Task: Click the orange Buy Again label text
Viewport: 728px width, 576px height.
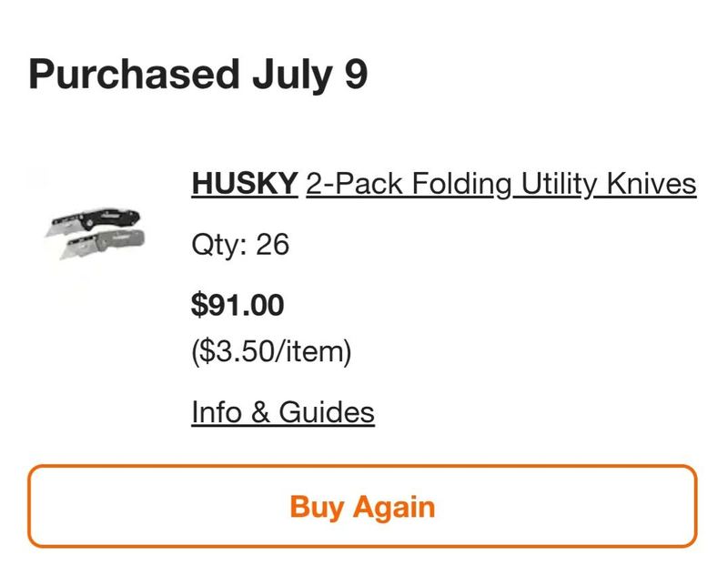Action: [362, 507]
